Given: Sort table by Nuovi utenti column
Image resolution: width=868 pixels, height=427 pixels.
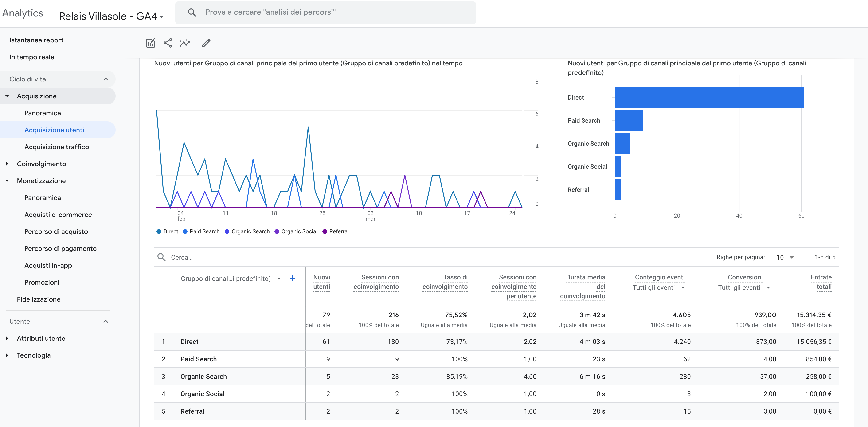Looking at the screenshot, I should click(x=321, y=282).
